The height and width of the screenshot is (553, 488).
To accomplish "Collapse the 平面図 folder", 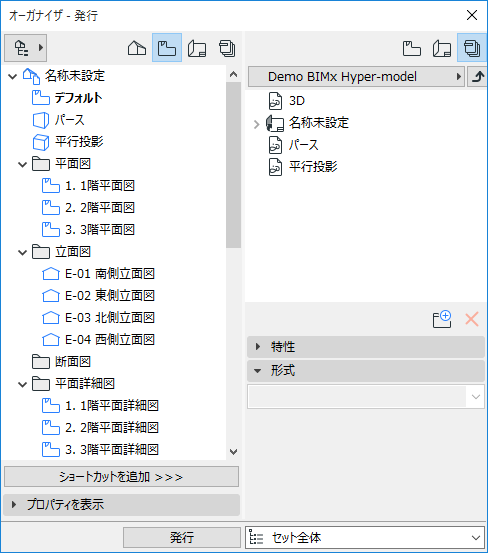I will [x=22, y=164].
